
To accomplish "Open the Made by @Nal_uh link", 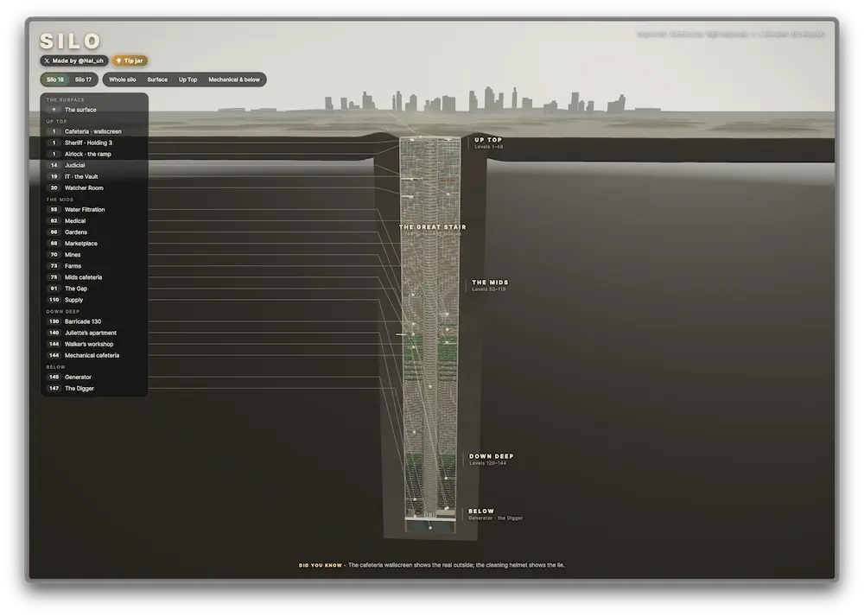I will click(73, 60).
